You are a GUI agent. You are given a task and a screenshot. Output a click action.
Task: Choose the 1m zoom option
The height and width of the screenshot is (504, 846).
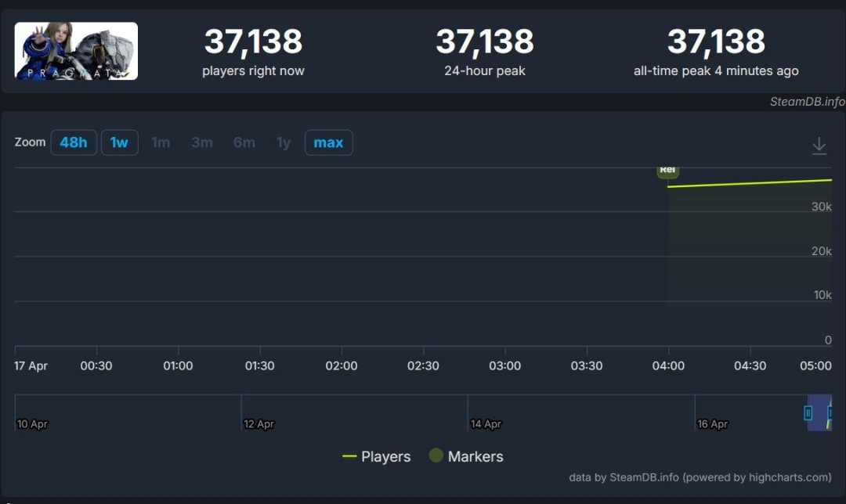coord(161,142)
